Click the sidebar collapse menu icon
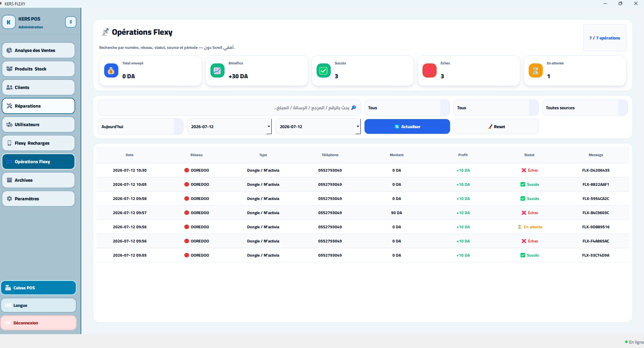 coord(70,22)
